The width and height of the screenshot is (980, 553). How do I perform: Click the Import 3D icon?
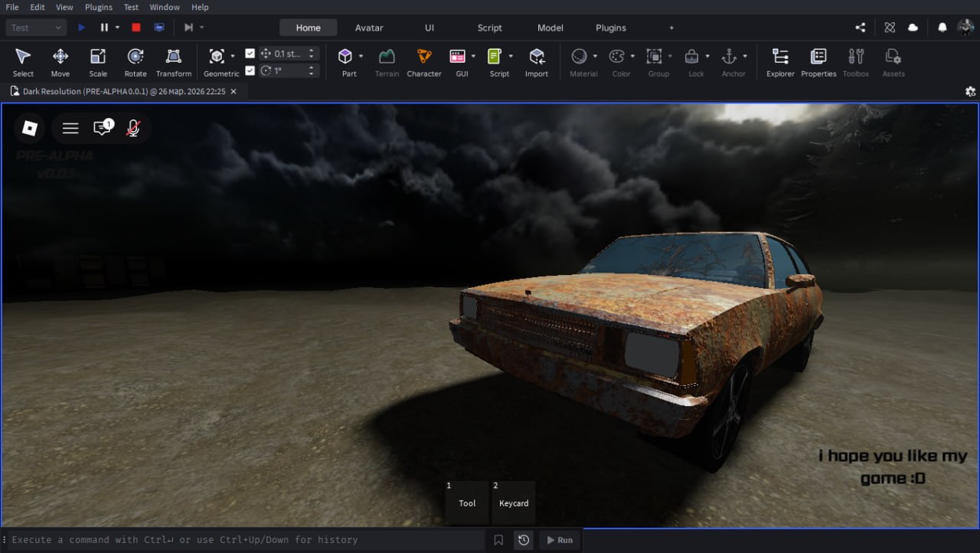coord(537,62)
